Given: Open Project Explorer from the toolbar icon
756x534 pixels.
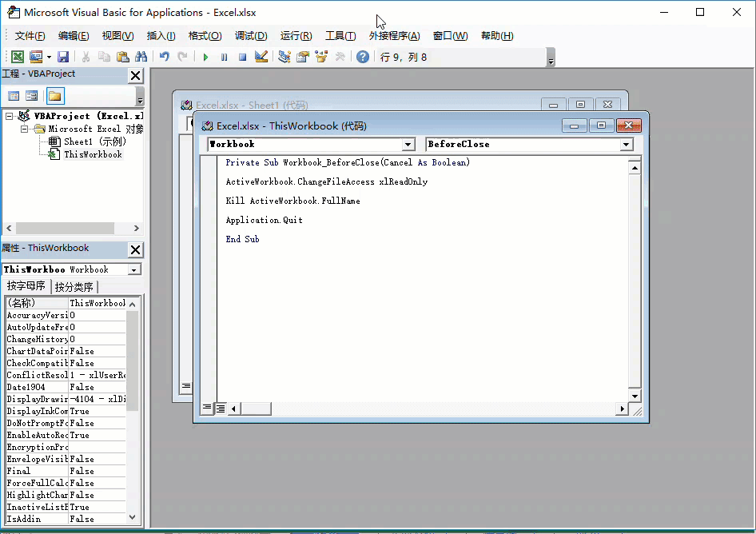Looking at the screenshot, I should click(x=284, y=57).
